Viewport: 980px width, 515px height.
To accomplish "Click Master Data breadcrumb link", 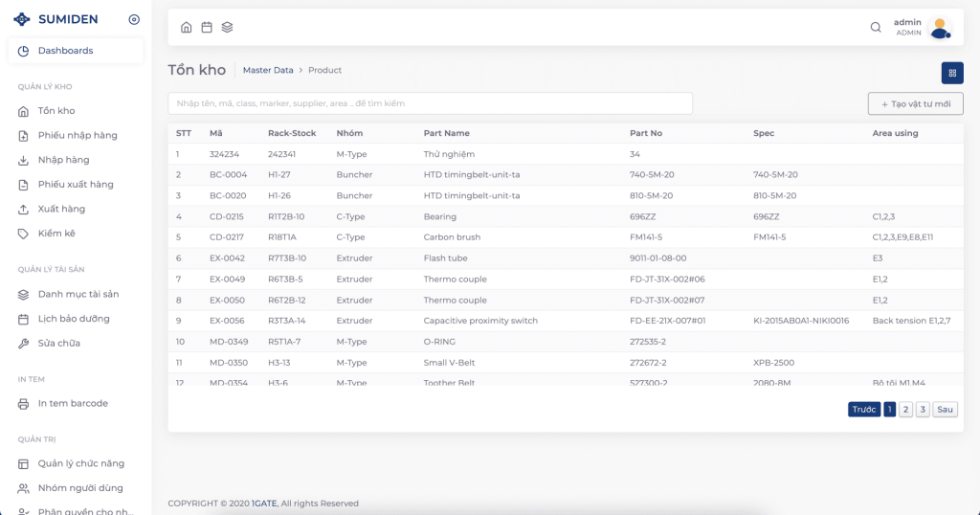I will (x=268, y=70).
